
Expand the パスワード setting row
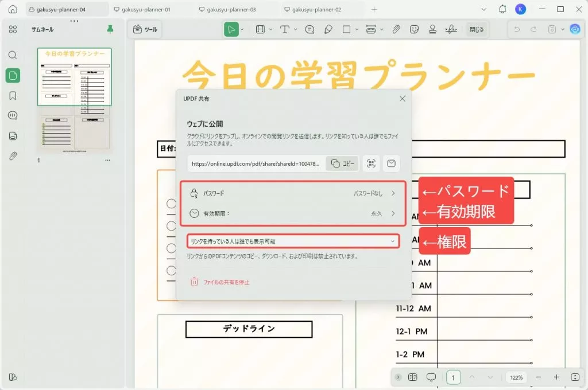click(293, 193)
